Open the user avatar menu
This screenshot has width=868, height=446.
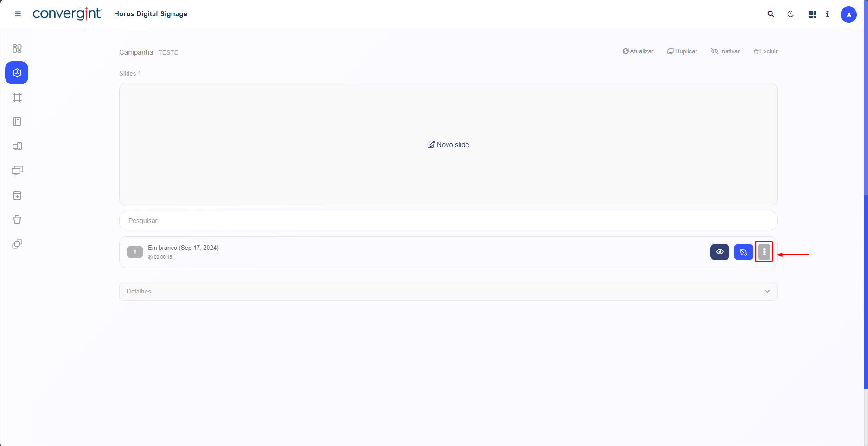(x=849, y=14)
